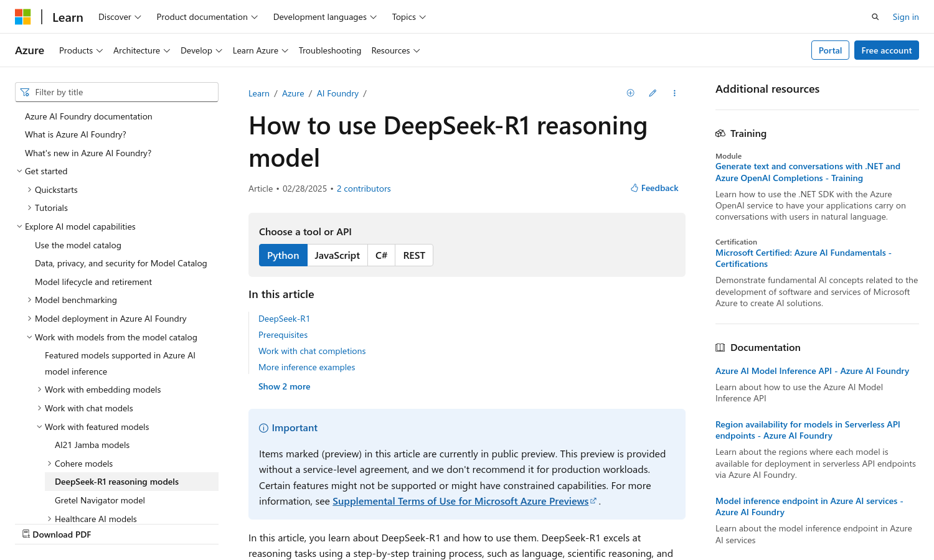Collapse the Get started section
Viewport: 934px width, 560px height.
19,171
